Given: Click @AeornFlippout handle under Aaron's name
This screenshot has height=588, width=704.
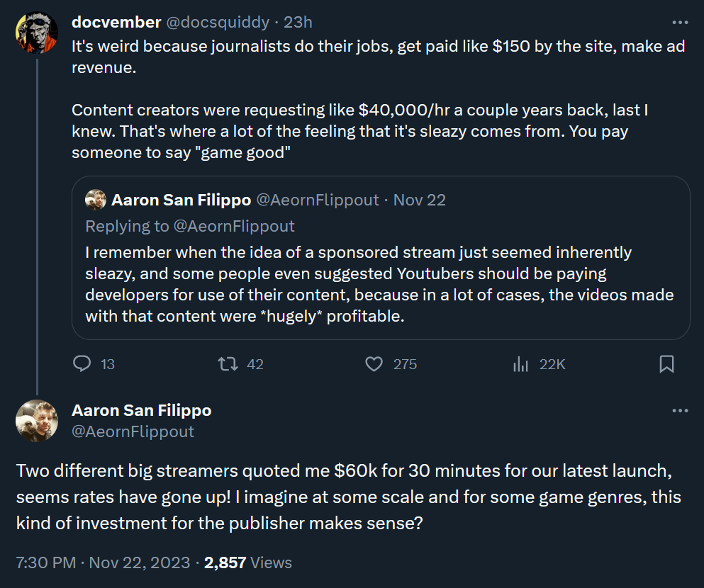Looking at the screenshot, I should pyautogui.click(x=133, y=431).
